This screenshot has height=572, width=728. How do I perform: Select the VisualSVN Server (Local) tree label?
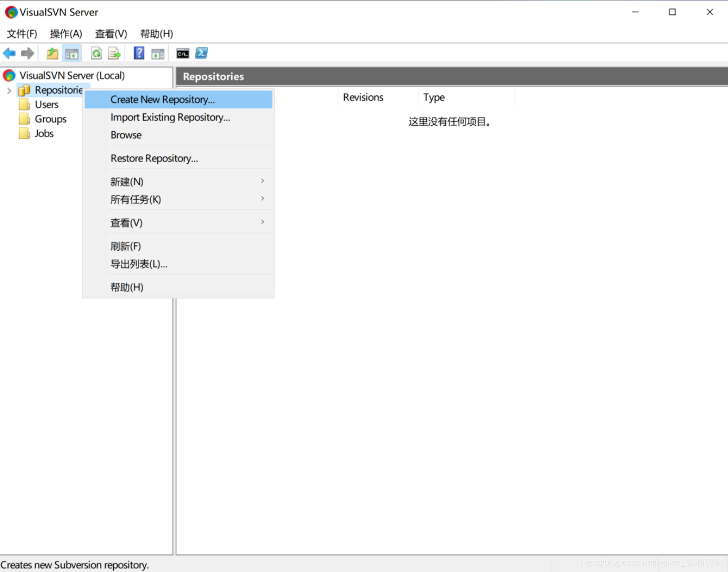click(x=72, y=75)
